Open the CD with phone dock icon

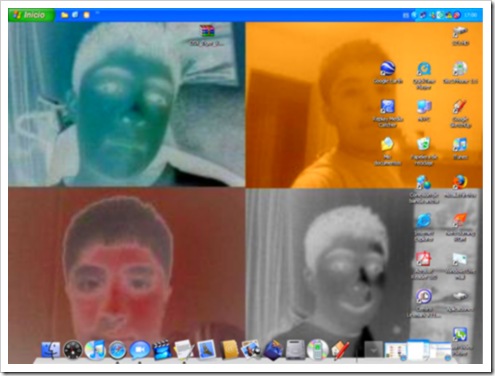pos(317,350)
